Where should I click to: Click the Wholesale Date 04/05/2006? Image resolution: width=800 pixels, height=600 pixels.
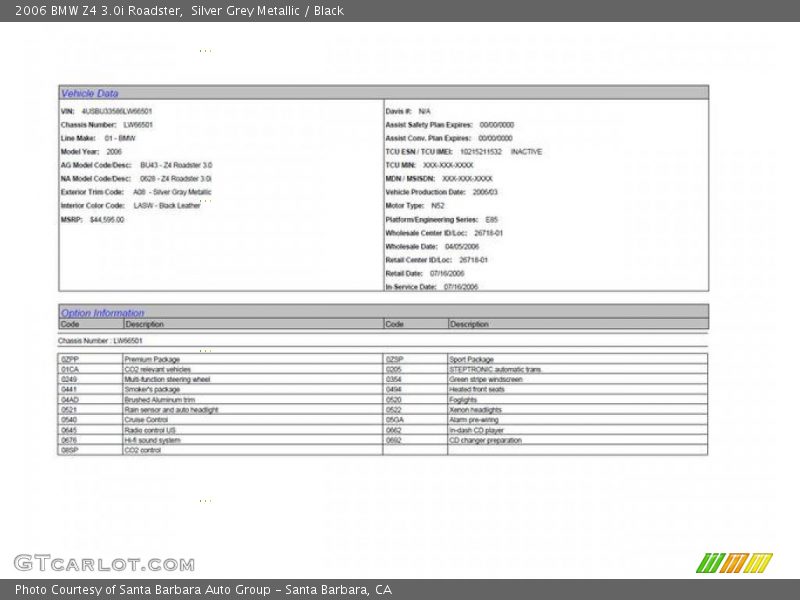(x=462, y=247)
